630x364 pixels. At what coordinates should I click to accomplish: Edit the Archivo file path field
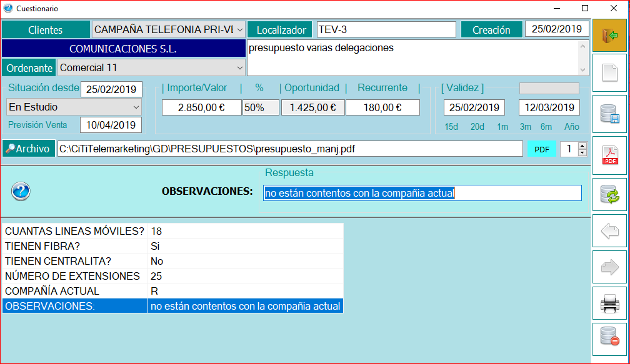click(290, 149)
